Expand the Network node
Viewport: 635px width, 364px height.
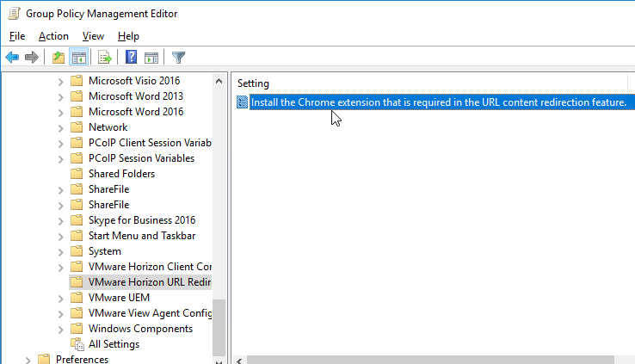tap(61, 128)
